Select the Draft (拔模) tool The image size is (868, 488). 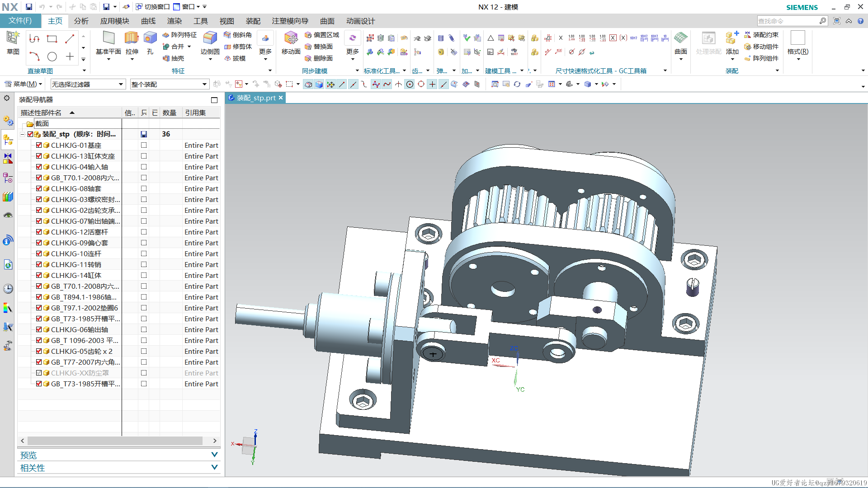click(235, 58)
